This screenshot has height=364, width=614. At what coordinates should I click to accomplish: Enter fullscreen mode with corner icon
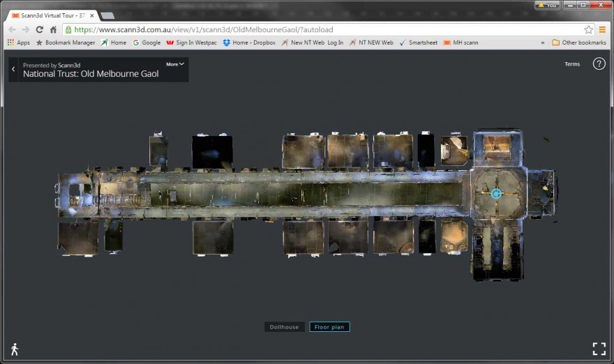point(599,349)
